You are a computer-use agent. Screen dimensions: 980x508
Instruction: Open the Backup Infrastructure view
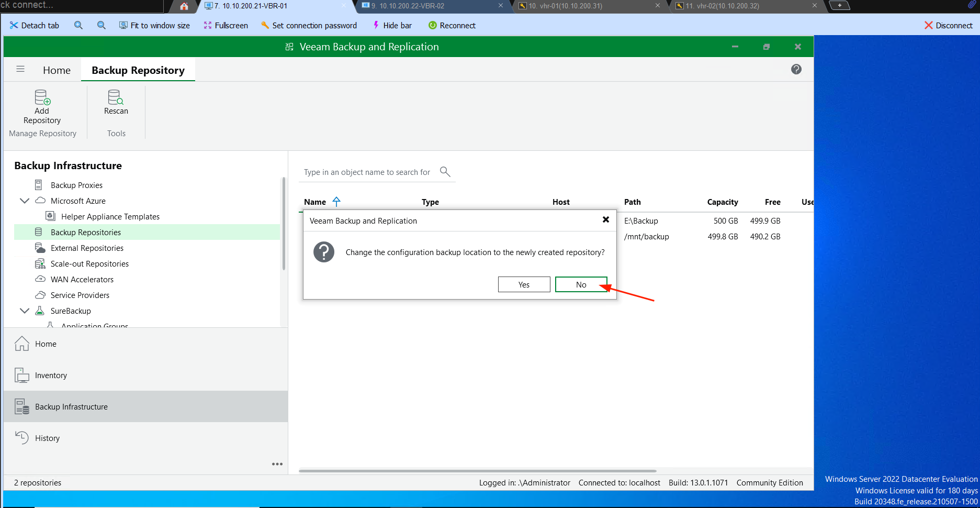145,406
